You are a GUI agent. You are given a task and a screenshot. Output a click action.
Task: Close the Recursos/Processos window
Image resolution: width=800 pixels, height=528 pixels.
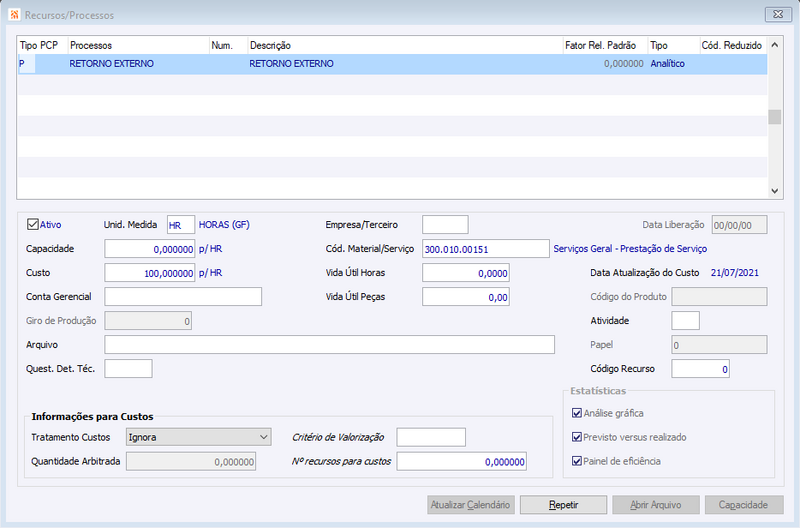(x=778, y=15)
